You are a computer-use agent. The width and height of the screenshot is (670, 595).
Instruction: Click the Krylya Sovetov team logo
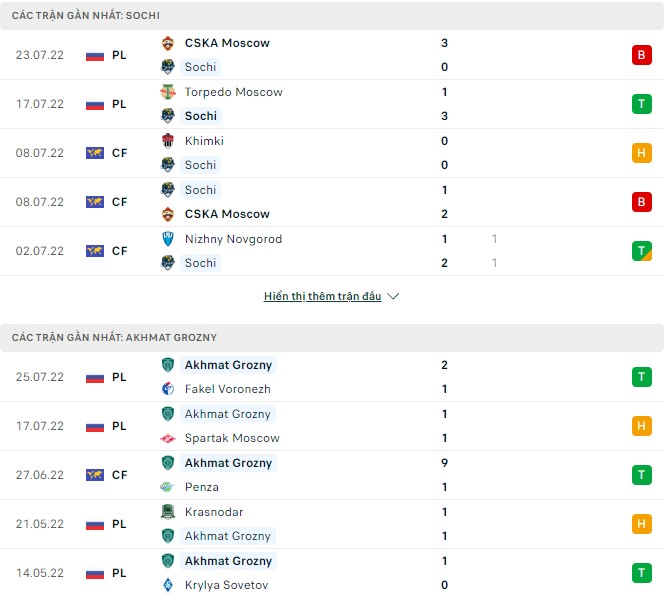pyautogui.click(x=168, y=585)
